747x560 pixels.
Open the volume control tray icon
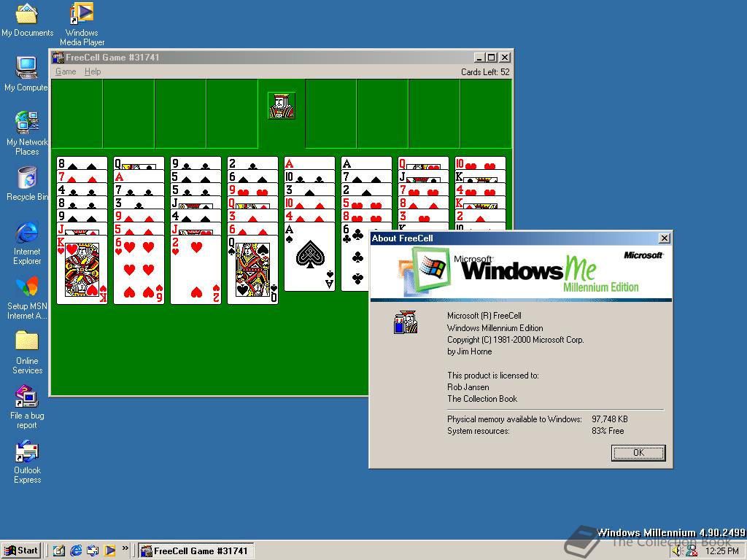pos(678,551)
